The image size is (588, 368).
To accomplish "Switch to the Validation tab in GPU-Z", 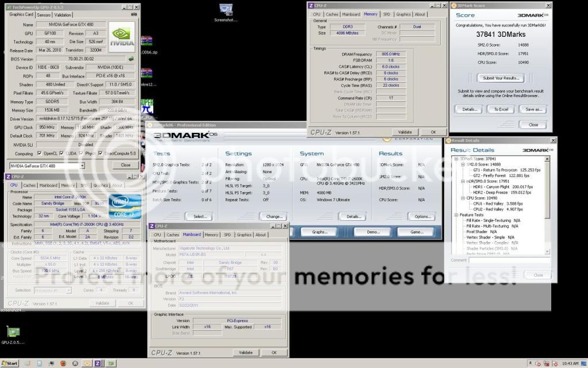I will 63,15.
